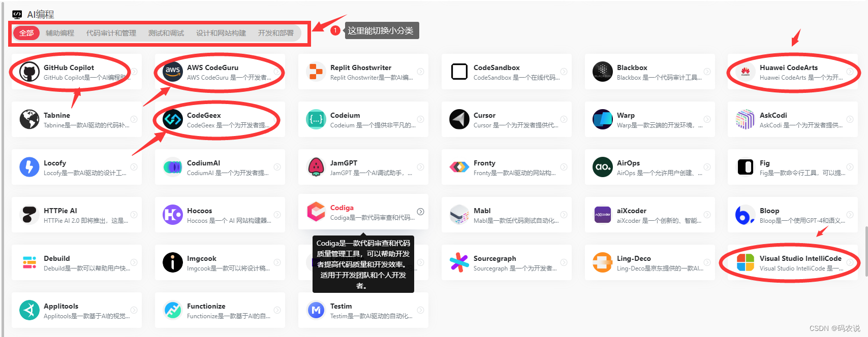
Task: Click the Testim blue 'M' icon
Action: [316, 311]
